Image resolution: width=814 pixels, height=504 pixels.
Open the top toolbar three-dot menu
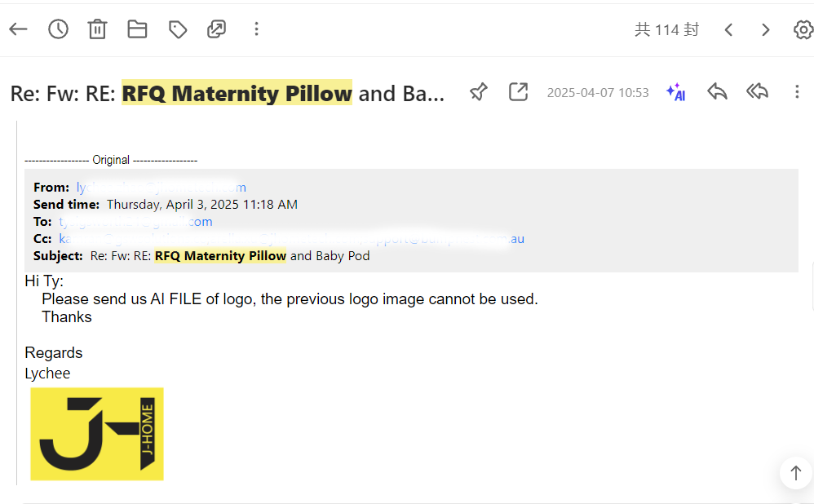[x=256, y=29]
